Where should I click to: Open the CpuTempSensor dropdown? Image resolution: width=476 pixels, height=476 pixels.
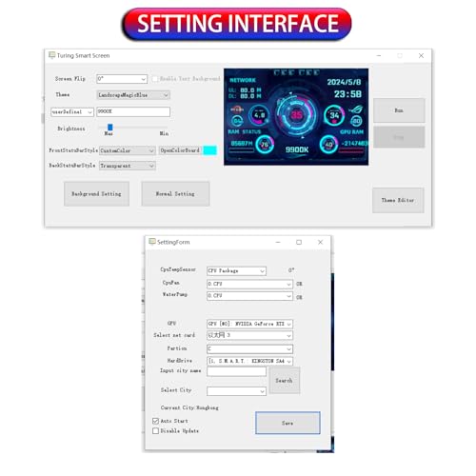pyautogui.click(x=236, y=270)
